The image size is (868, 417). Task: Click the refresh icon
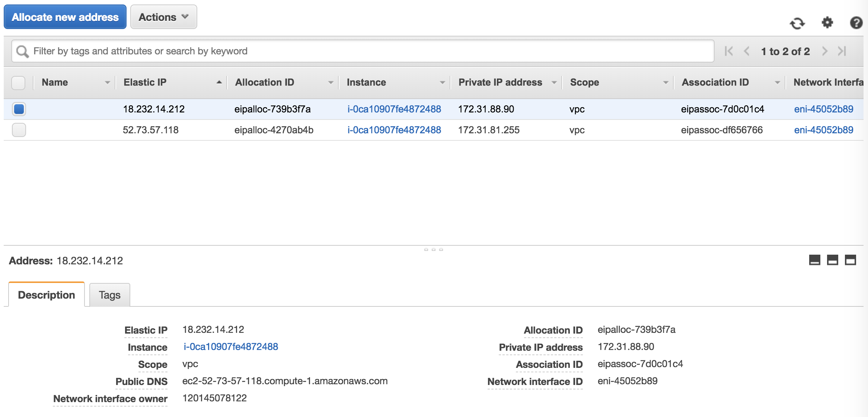pos(797,23)
